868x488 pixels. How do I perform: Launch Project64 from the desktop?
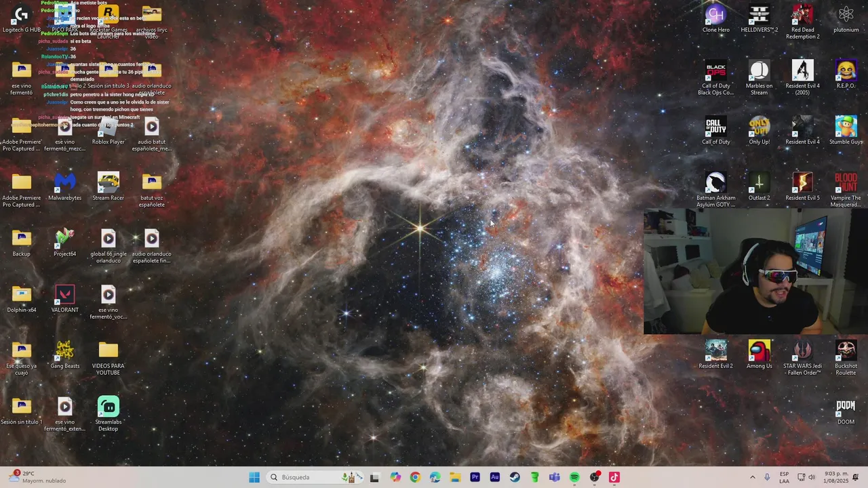(x=65, y=244)
